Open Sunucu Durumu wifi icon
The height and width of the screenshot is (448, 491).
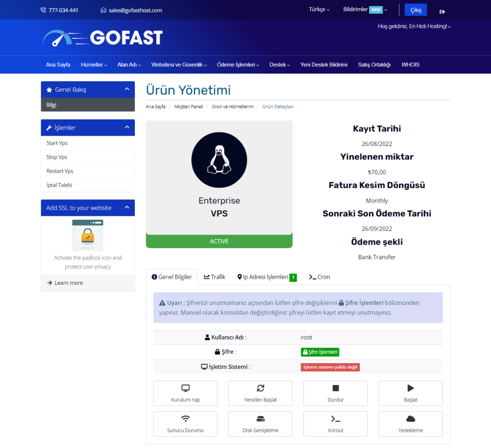point(185,419)
